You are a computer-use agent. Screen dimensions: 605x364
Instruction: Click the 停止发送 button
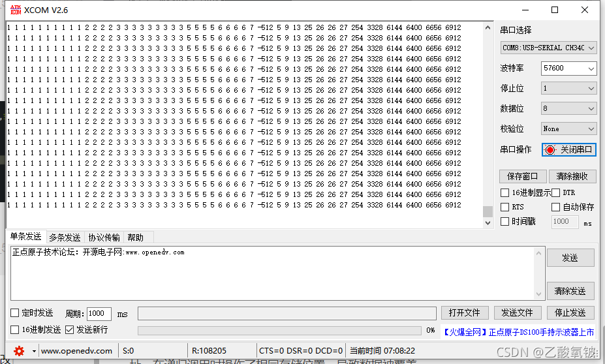[x=570, y=312]
